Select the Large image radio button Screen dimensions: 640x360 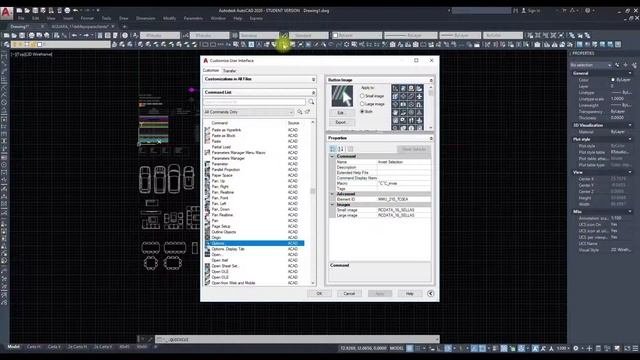tap(362, 104)
